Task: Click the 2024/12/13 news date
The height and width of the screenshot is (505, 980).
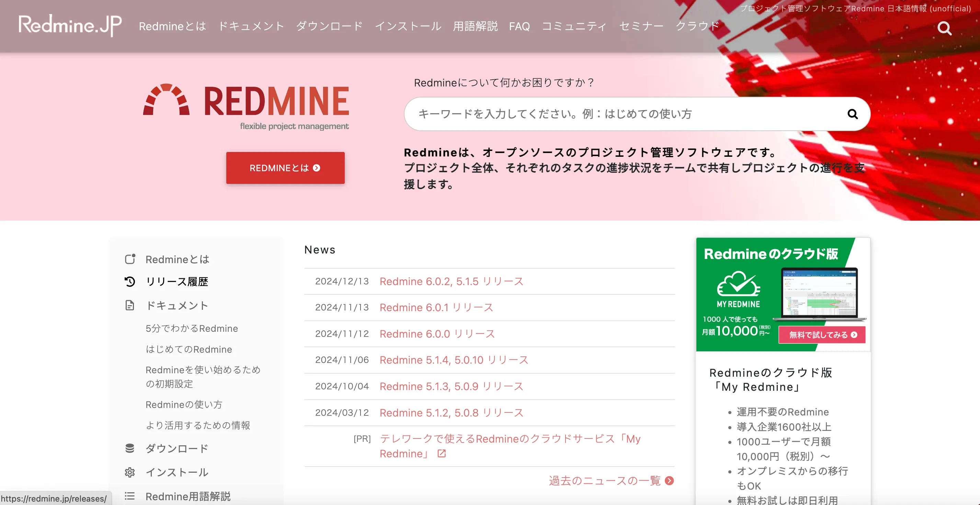Action: 342,281
